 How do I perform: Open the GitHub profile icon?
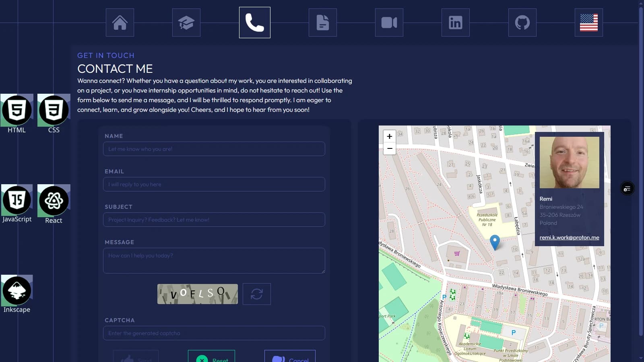pos(522,23)
